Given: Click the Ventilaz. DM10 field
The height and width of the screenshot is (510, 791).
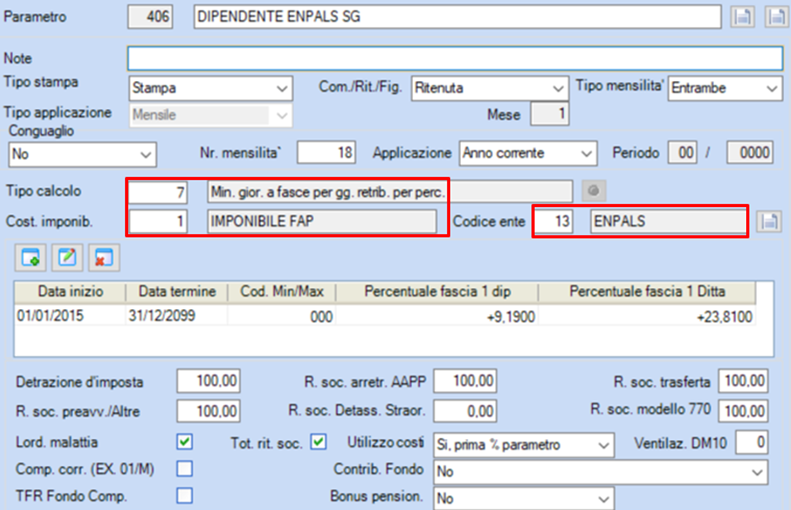Looking at the screenshot, I should (x=752, y=442).
